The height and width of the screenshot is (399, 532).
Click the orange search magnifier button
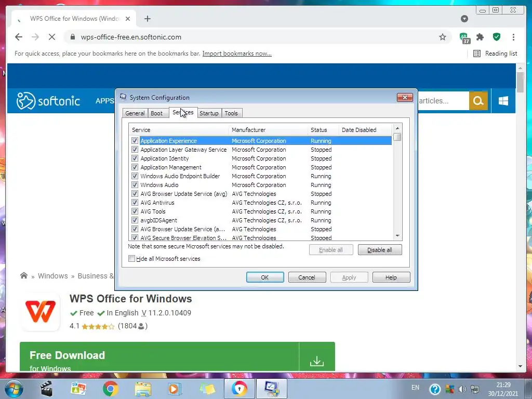(x=478, y=101)
